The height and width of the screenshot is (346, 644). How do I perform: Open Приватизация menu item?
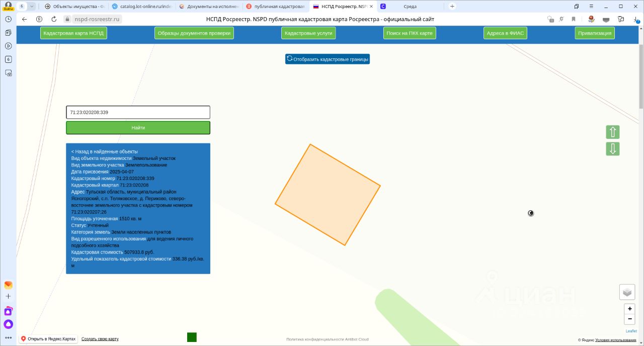coord(595,33)
